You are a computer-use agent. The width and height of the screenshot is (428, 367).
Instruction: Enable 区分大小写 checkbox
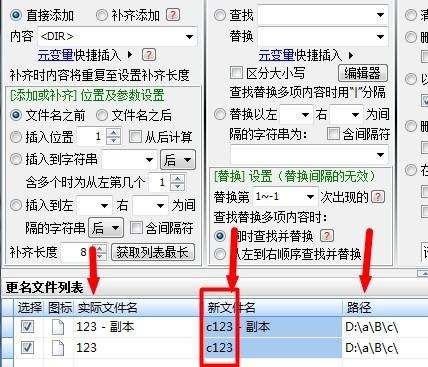coord(236,73)
